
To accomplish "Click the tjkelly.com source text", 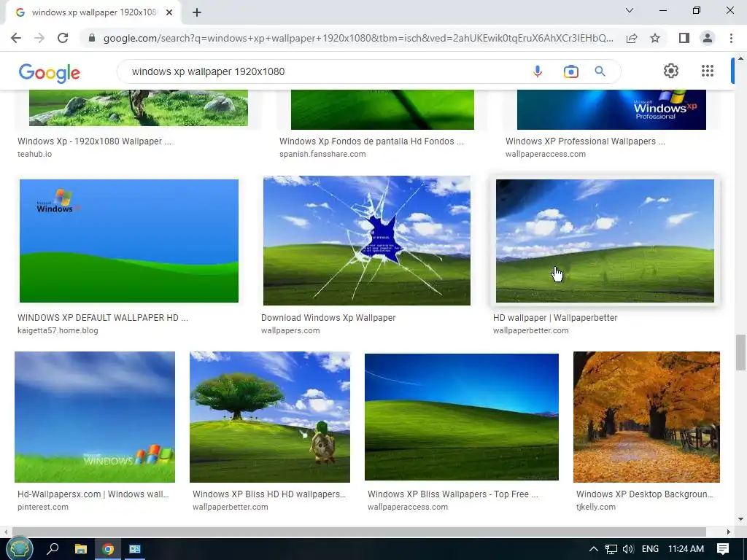I will pyautogui.click(x=595, y=507).
